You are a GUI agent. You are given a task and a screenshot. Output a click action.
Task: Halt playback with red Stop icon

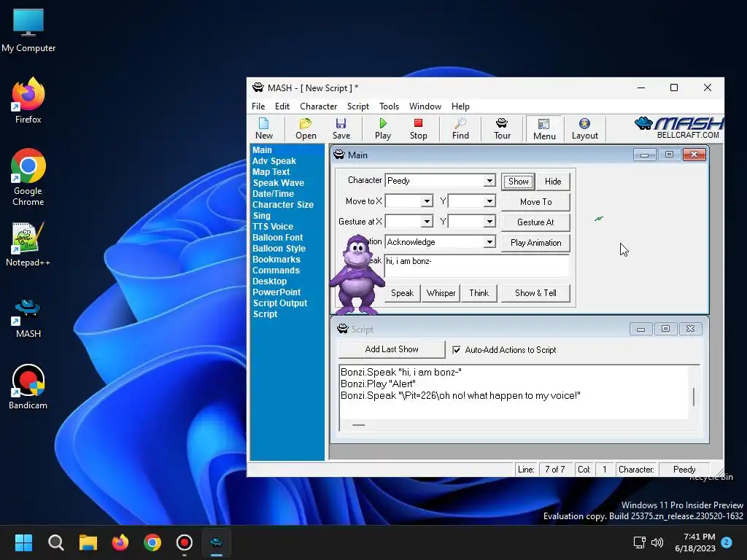[418, 129]
